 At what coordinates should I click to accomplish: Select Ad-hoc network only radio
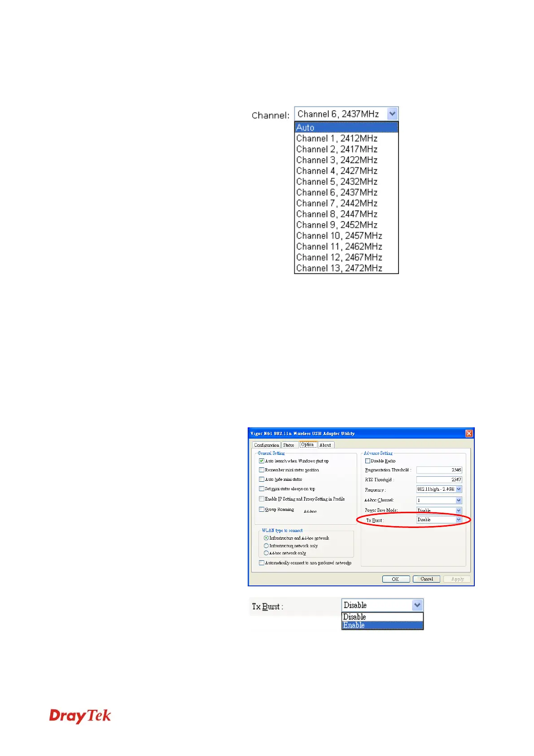click(x=266, y=553)
